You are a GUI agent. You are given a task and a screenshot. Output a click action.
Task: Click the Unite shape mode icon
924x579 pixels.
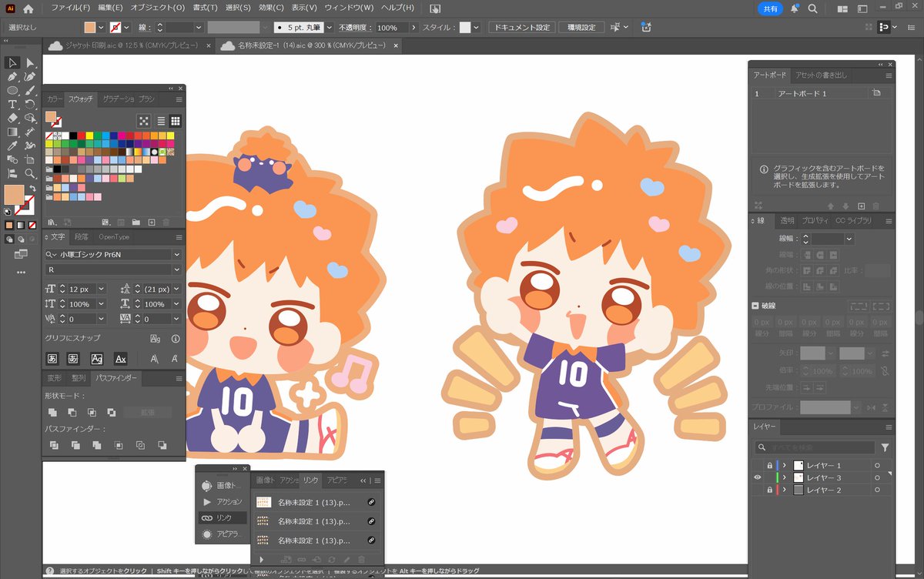(53, 412)
